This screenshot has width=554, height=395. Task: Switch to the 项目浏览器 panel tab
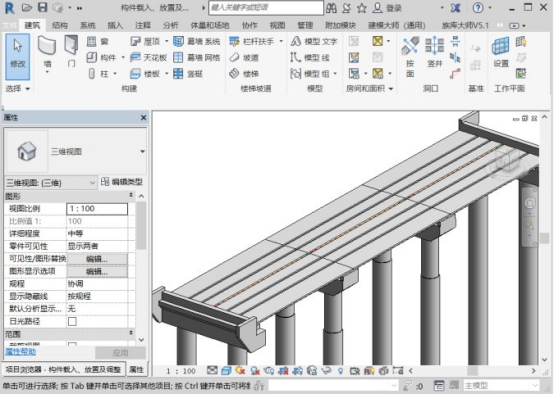(63, 370)
